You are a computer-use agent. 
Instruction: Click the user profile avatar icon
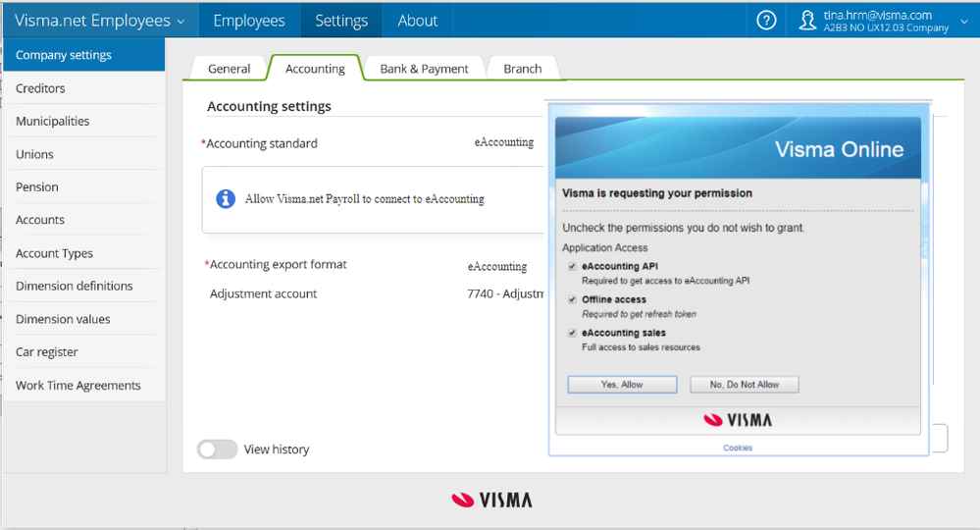(807, 21)
